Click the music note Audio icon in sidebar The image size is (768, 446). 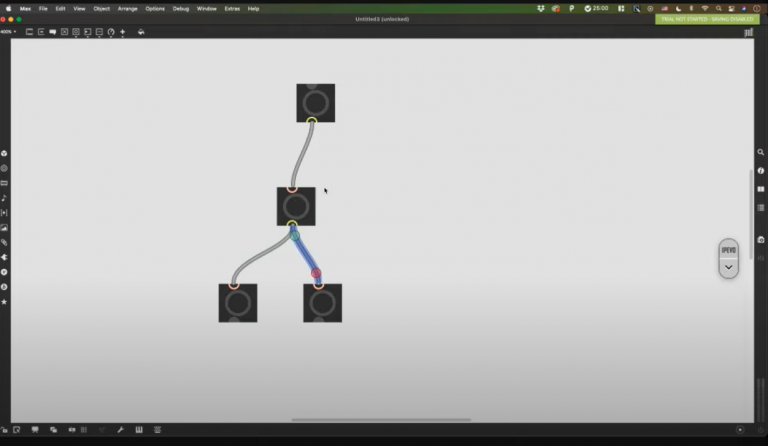pos(4,198)
